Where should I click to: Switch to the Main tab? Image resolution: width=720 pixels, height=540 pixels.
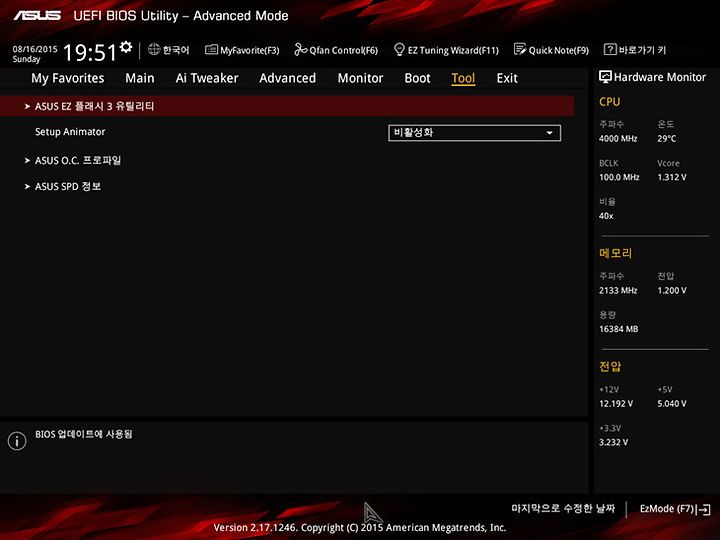[140, 78]
